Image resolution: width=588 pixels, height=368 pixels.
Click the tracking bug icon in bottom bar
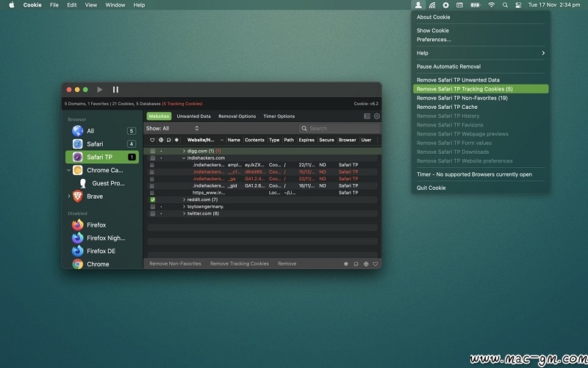pyautogui.click(x=345, y=264)
